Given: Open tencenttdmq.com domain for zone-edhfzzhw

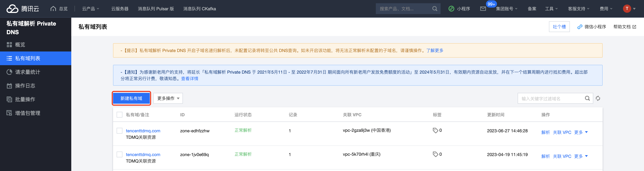Looking at the screenshot, I should click(x=143, y=131).
